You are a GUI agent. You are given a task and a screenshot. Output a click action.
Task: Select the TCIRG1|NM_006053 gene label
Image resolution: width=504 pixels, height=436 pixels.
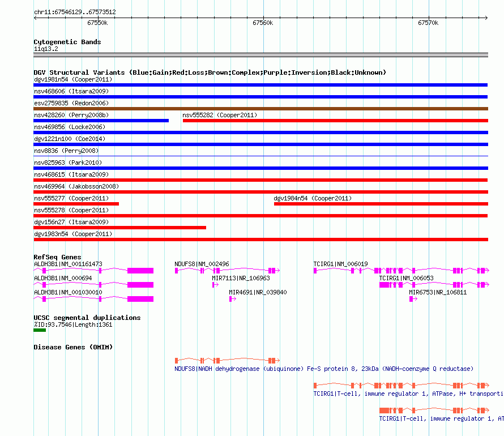(x=406, y=278)
